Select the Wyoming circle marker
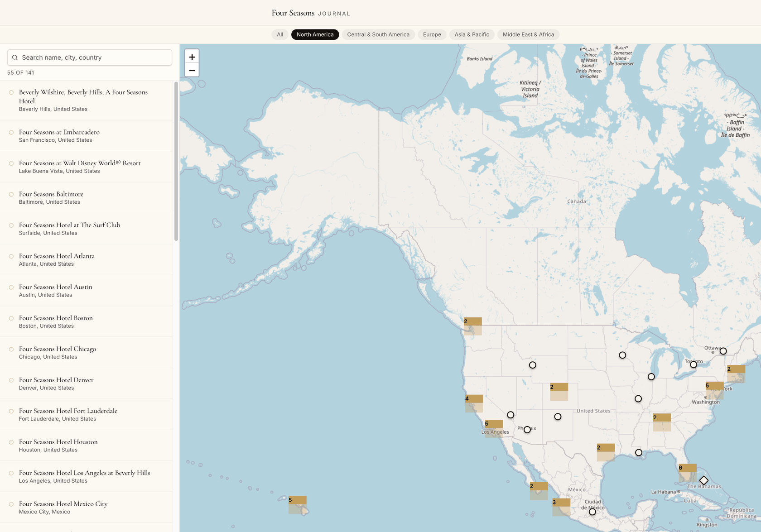This screenshot has width=761, height=532. point(533,365)
